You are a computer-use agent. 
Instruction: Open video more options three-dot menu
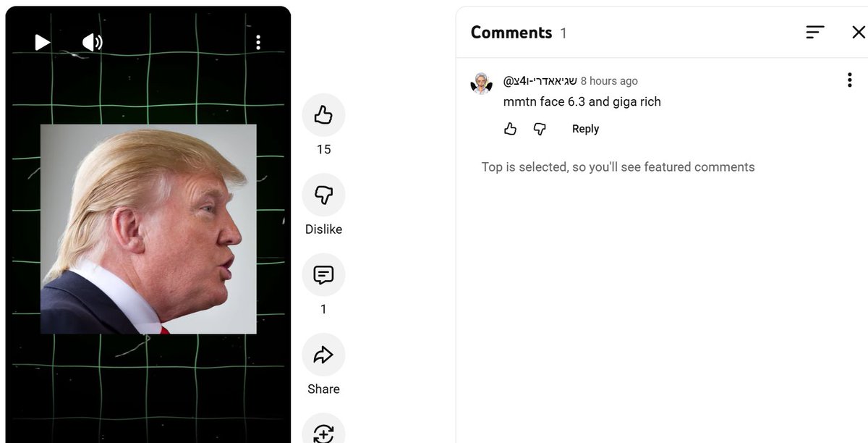click(258, 42)
